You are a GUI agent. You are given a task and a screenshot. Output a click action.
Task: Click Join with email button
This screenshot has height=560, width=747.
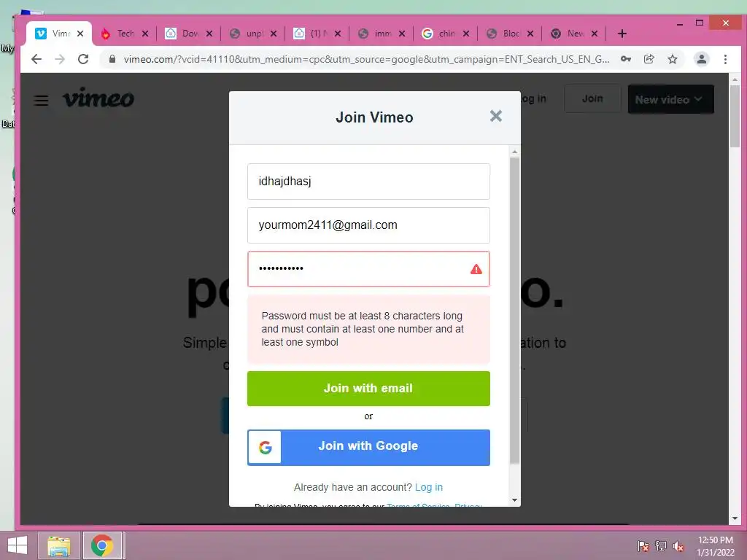pyautogui.click(x=368, y=389)
